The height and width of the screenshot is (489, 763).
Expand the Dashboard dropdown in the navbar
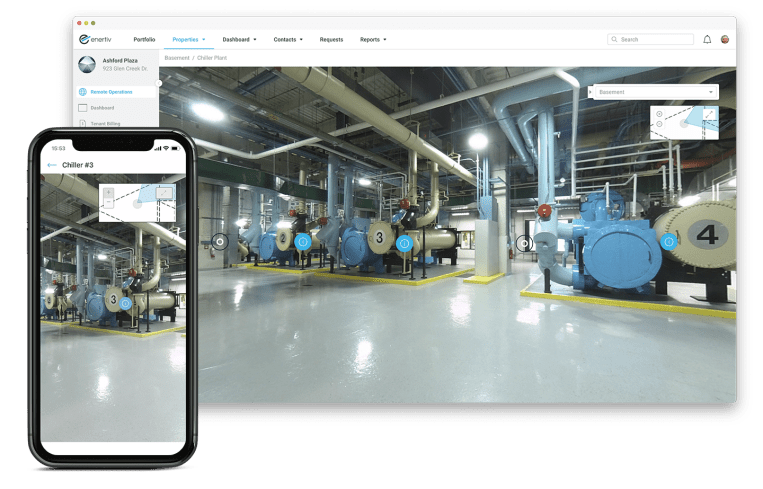click(239, 39)
